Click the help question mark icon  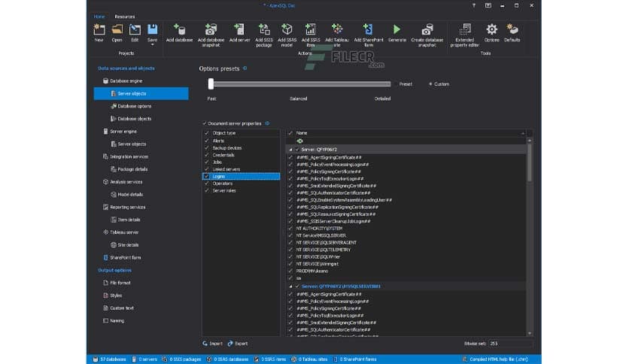(474, 5)
